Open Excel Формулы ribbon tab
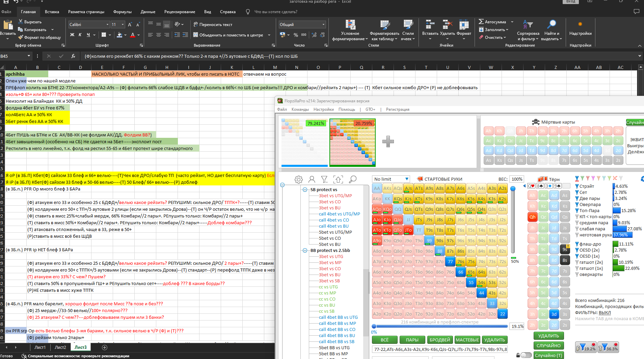 click(123, 12)
